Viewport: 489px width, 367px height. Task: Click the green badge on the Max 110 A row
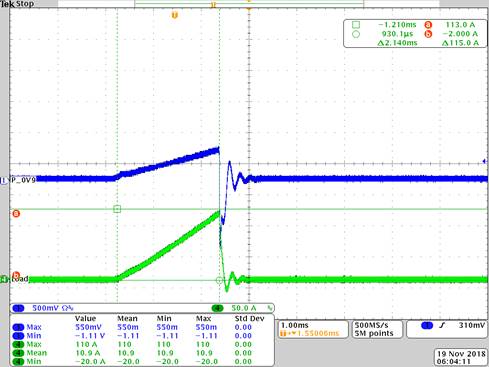click(x=18, y=344)
